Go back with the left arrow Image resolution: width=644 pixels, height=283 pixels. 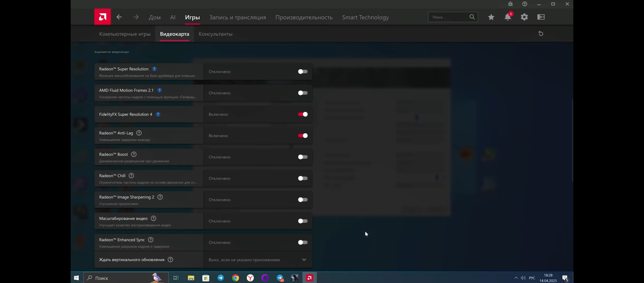[x=119, y=17]
